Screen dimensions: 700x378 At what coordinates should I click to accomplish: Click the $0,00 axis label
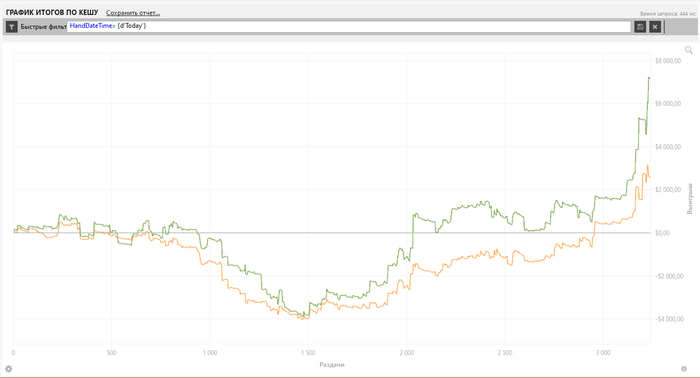click(662, 233)
